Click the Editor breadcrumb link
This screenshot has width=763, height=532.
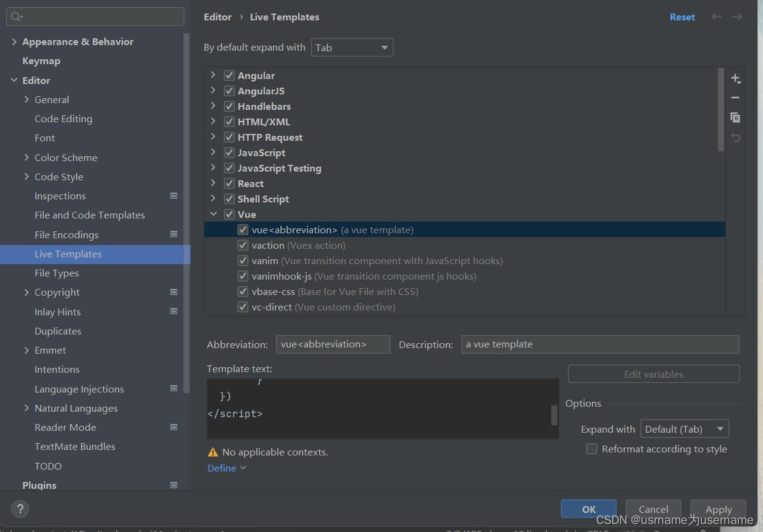point(218,17)
